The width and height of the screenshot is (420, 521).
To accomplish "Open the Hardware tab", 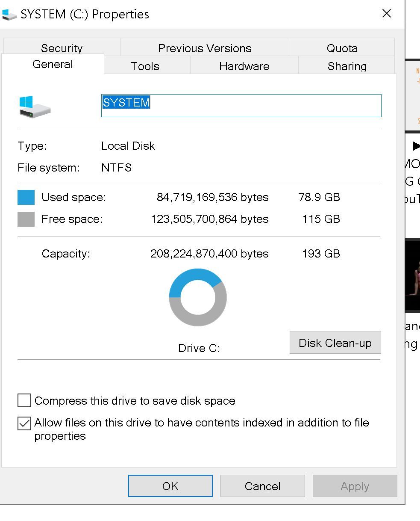I will pyautogui.click(x=244, y=66).
